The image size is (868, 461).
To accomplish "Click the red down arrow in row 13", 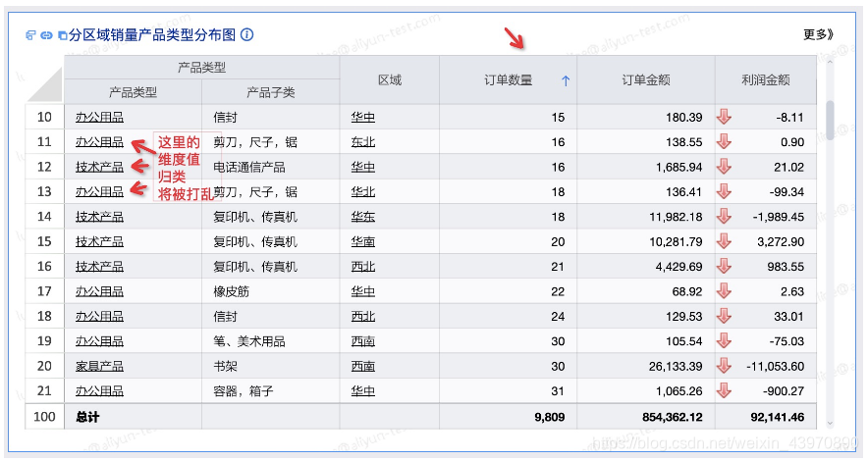I will coord(724,191).
